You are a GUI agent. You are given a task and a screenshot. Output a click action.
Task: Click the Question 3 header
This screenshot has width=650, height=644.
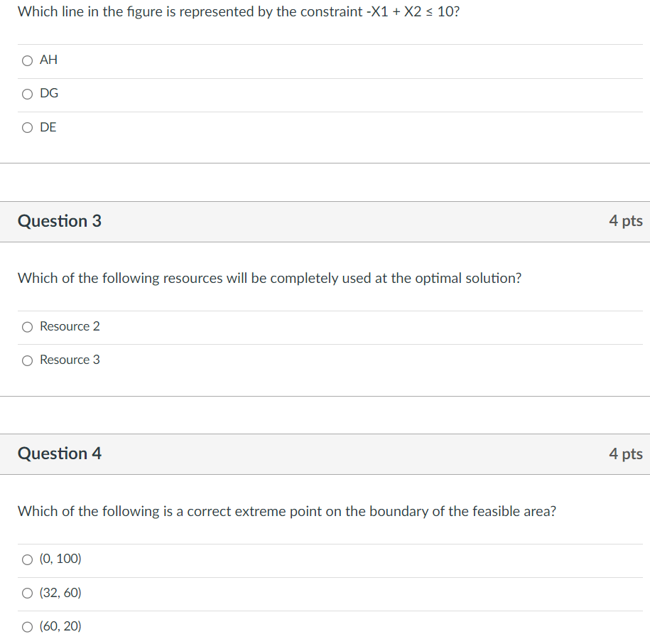click(x=59, y=221)
